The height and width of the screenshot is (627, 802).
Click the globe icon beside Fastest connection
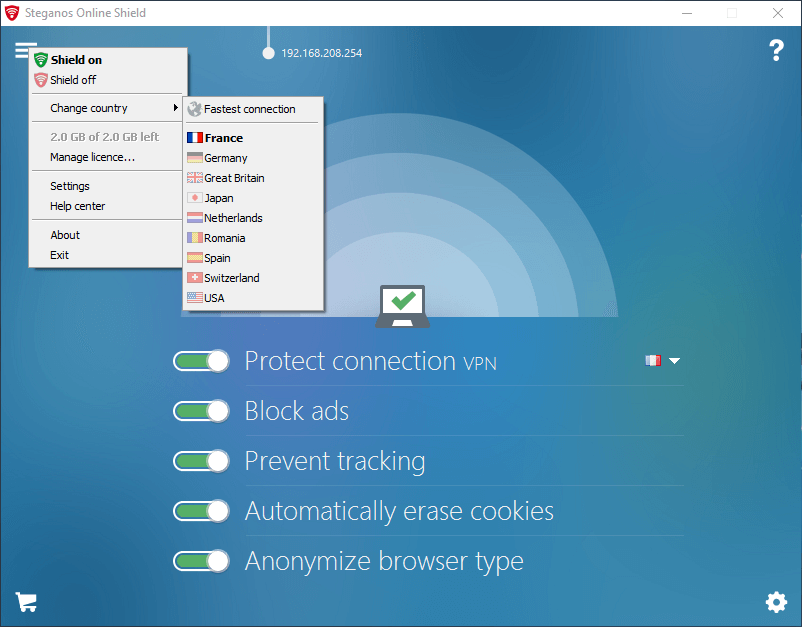click(194, 109)
